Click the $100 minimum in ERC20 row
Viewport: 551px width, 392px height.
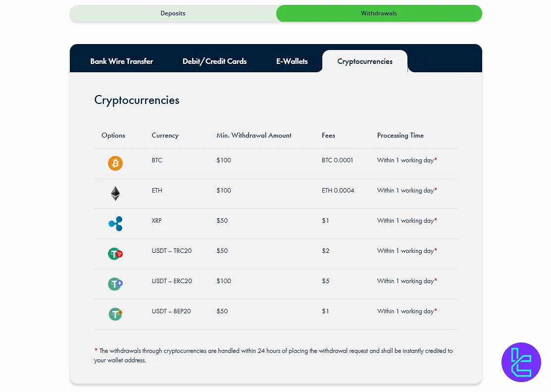tap(223, 281)
